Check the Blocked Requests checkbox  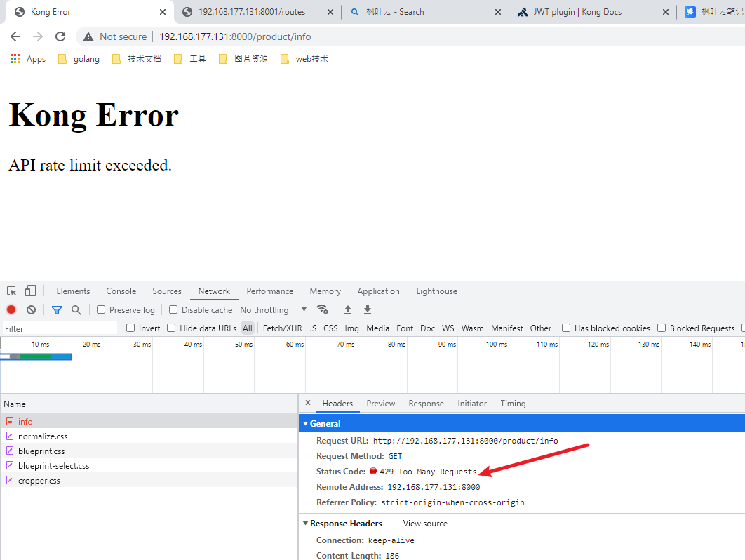(662, 328)
